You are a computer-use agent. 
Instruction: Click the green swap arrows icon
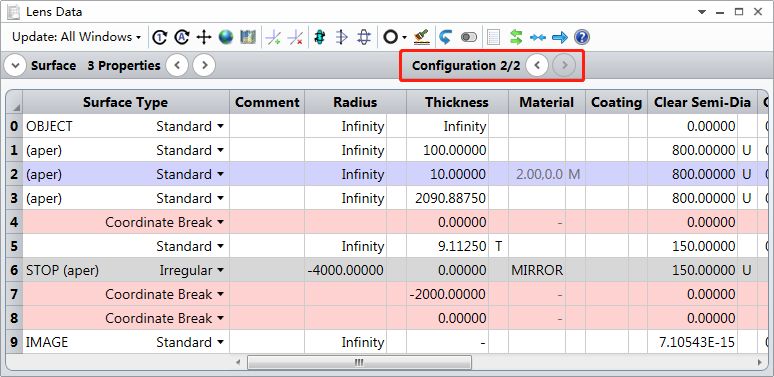[x=516, y=37]
